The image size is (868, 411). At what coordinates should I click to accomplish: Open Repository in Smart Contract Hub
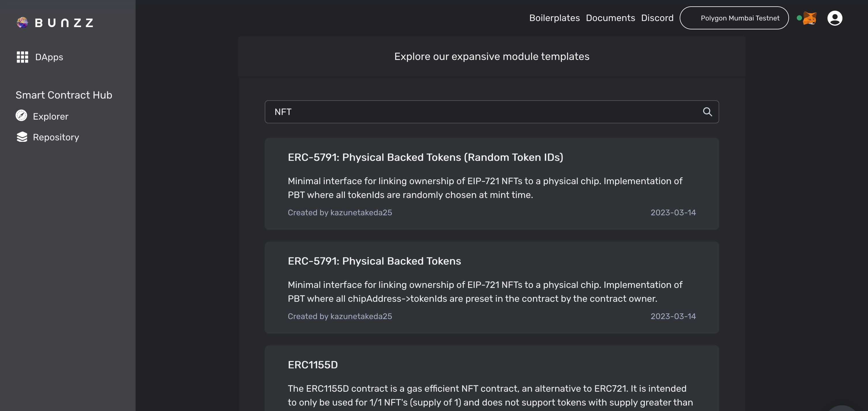[56, 137]
